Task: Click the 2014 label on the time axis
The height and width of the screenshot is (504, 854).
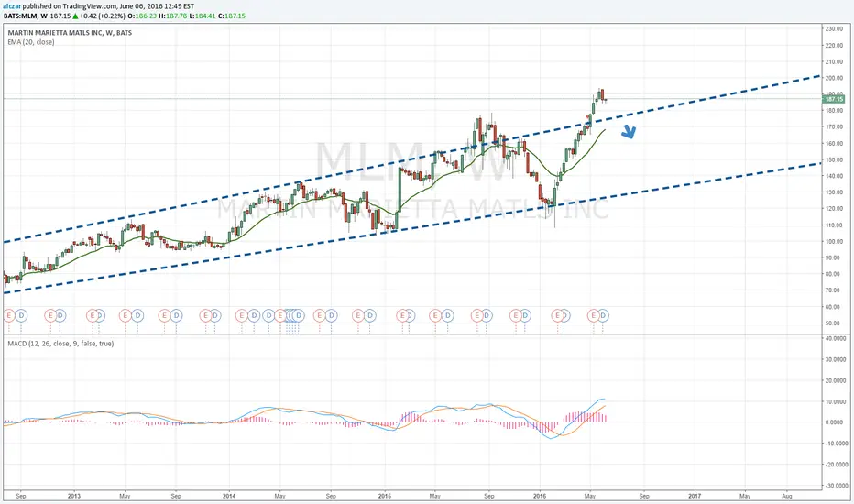Action: coord(229,496)
